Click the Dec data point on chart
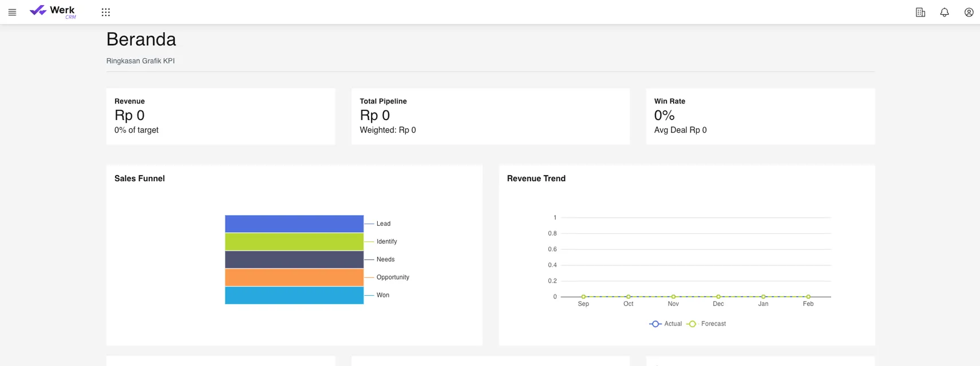The image size is (980, 366). (718, 297)
